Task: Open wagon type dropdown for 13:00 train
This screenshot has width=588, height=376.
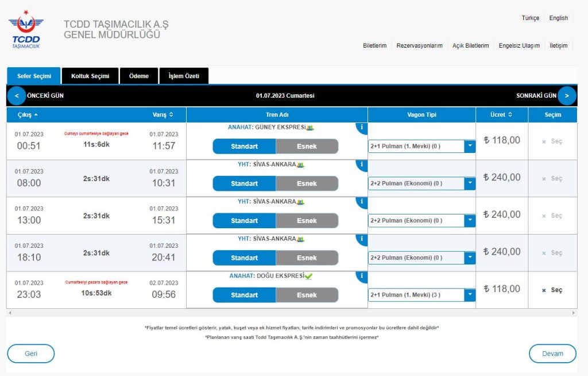Action: pos(470,221)
